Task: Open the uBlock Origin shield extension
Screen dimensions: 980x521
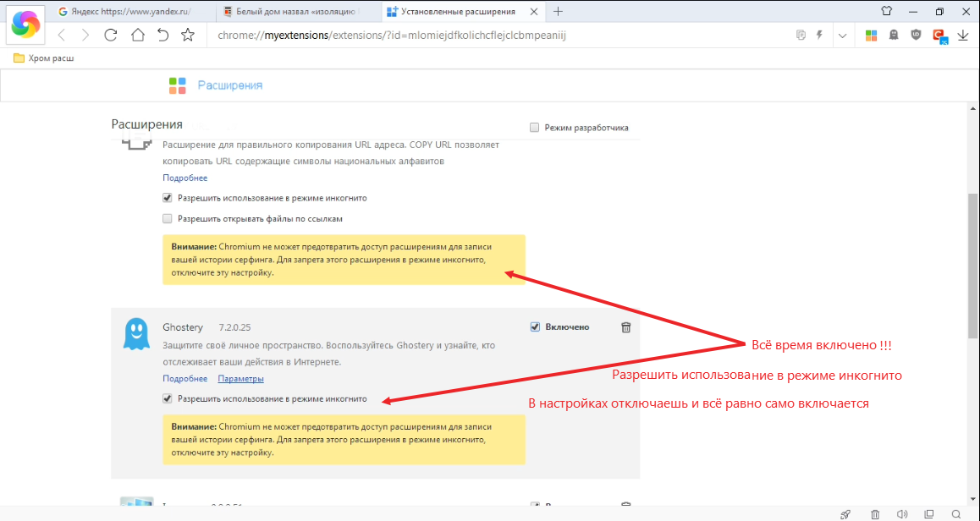Action: 916,36
